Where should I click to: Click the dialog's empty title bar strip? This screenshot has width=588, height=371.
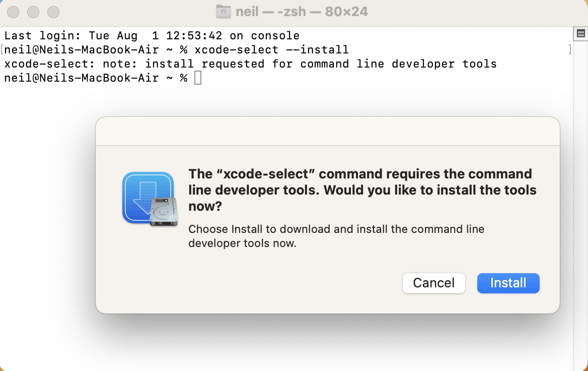click(327, 132)
